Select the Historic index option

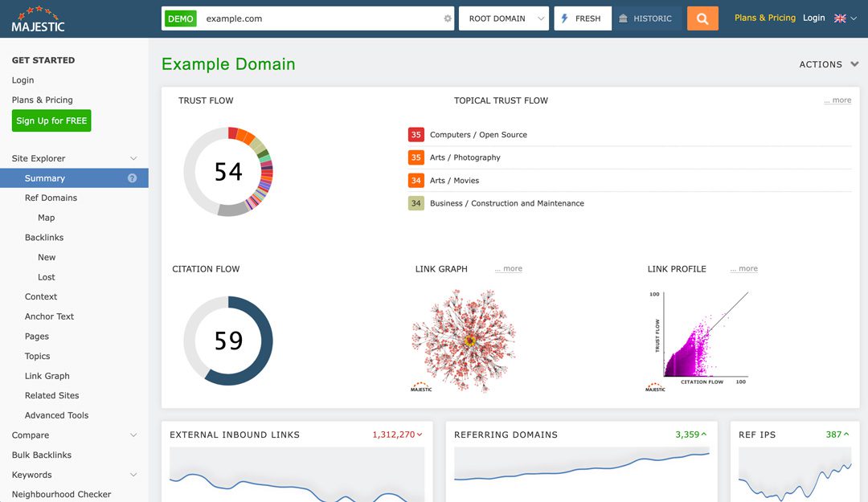(646, 18)
